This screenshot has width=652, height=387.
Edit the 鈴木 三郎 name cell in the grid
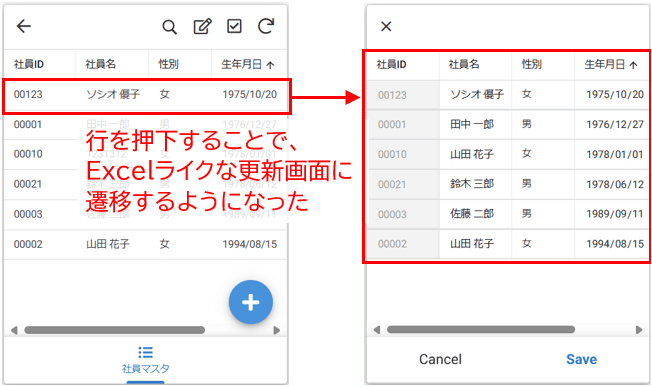(x=475, y=184)
